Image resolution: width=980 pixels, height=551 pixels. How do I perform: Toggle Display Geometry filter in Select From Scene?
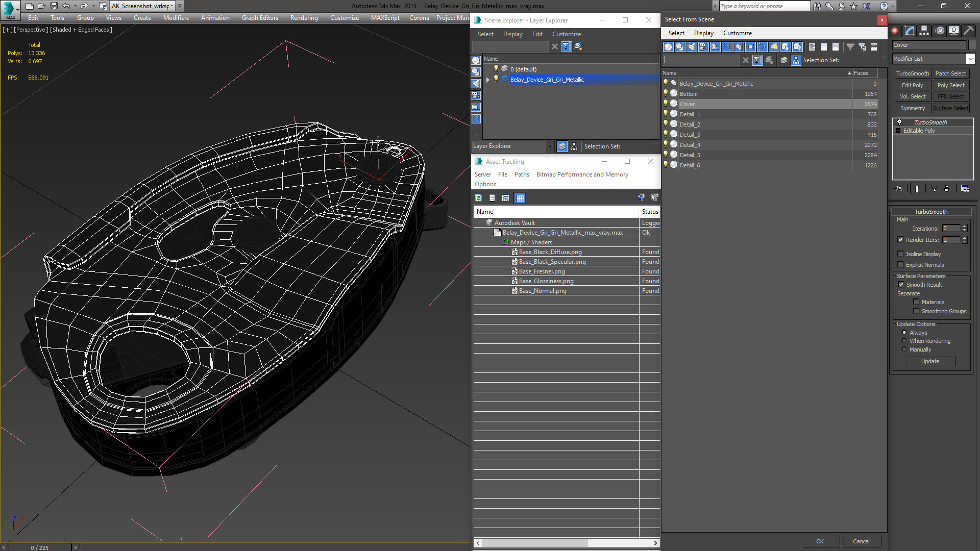tap(668, 47)
